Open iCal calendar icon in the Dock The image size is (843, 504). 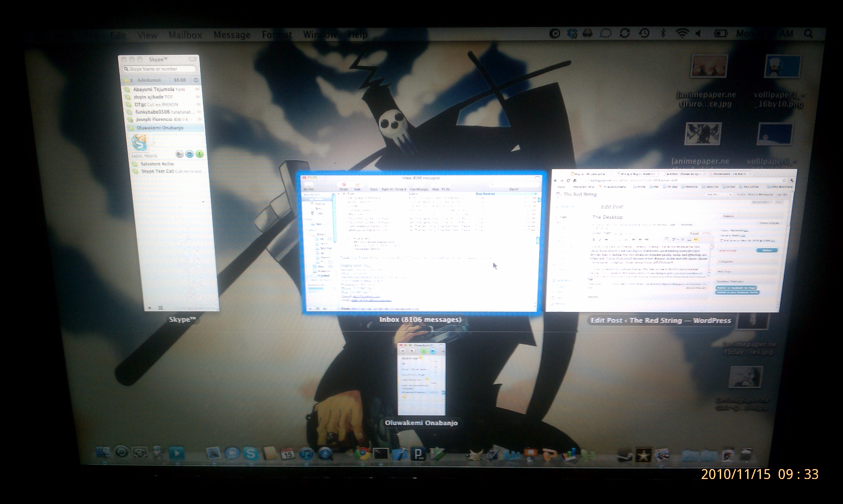click(x=288, y=454)
